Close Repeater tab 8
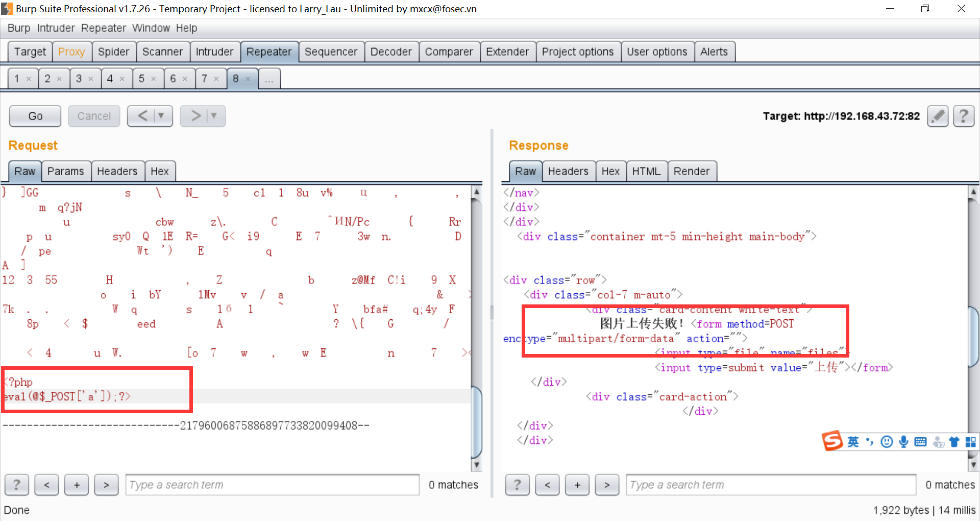Viewport: 980px width, 521px height. (x=248, y=79)
